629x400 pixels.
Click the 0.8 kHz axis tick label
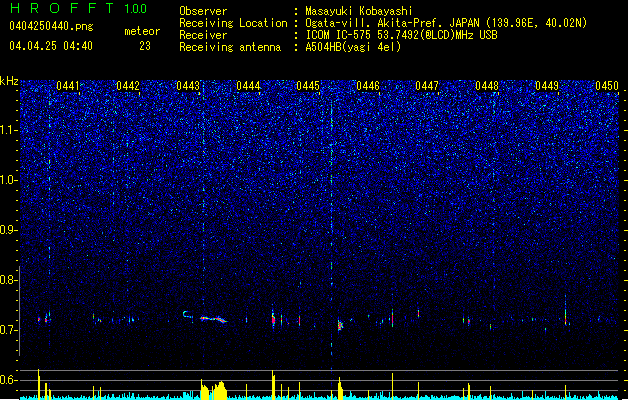coord(9,280)
